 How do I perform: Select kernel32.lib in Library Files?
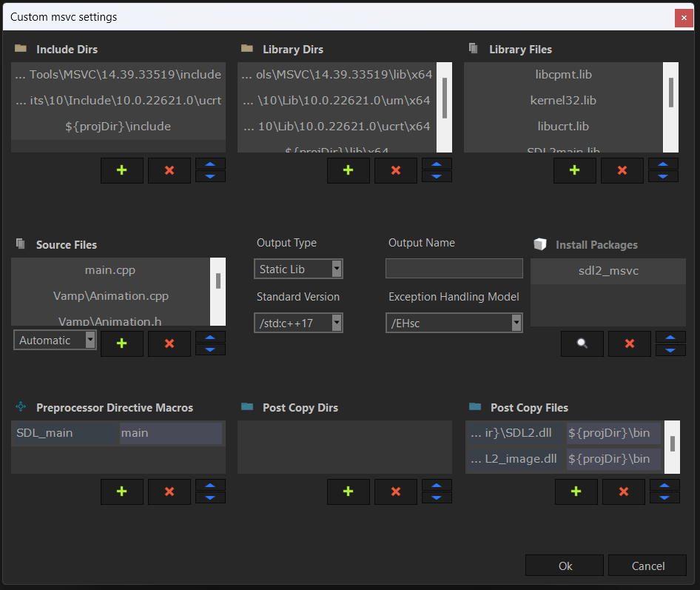563,101
